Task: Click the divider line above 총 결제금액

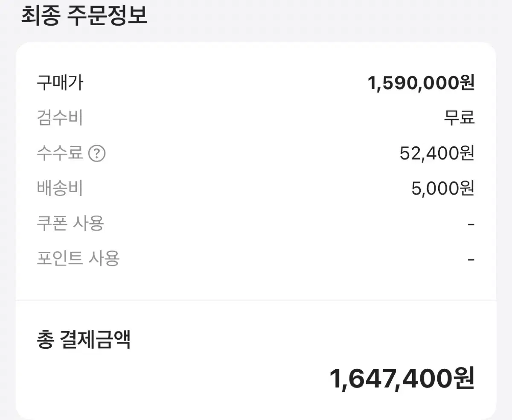Action: pos(256,300)
